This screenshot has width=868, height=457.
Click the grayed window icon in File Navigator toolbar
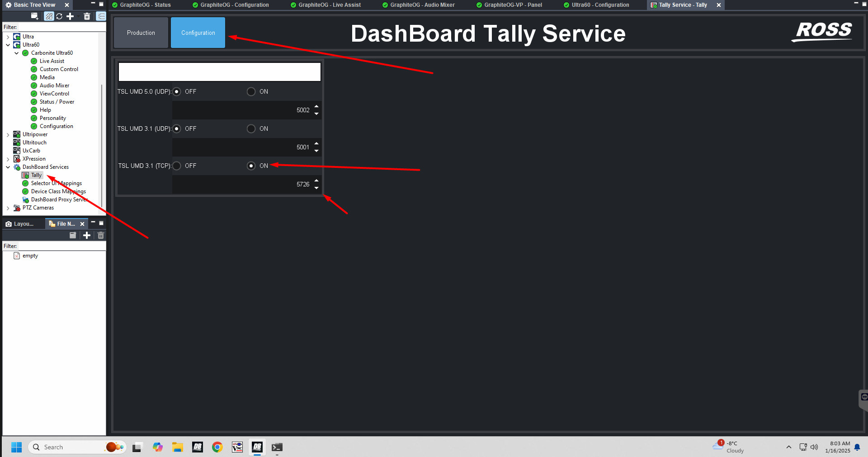[73, 235]
